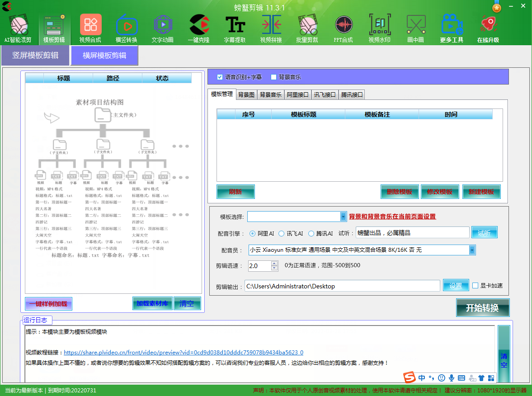Open the PPT合成 tool

344,28
